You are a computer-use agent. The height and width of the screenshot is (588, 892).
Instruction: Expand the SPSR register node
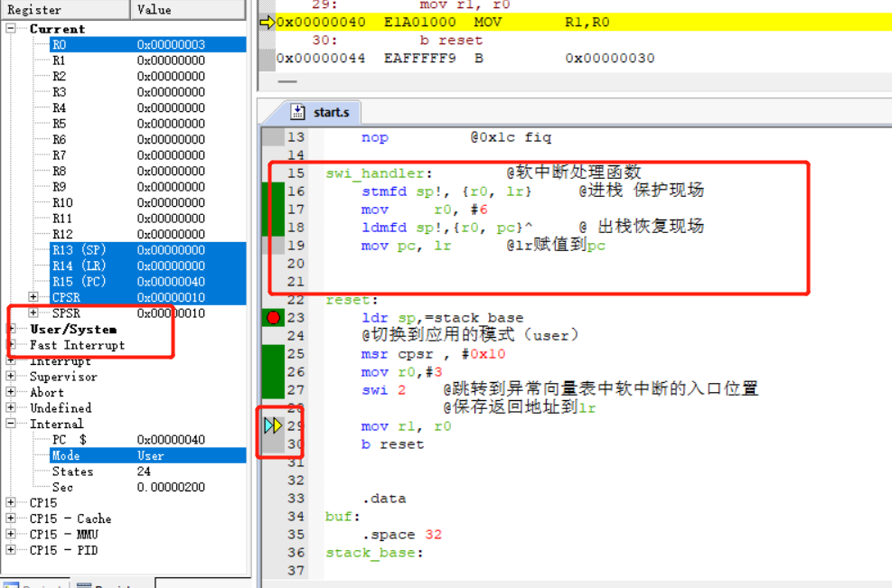(x=33, y=313)
